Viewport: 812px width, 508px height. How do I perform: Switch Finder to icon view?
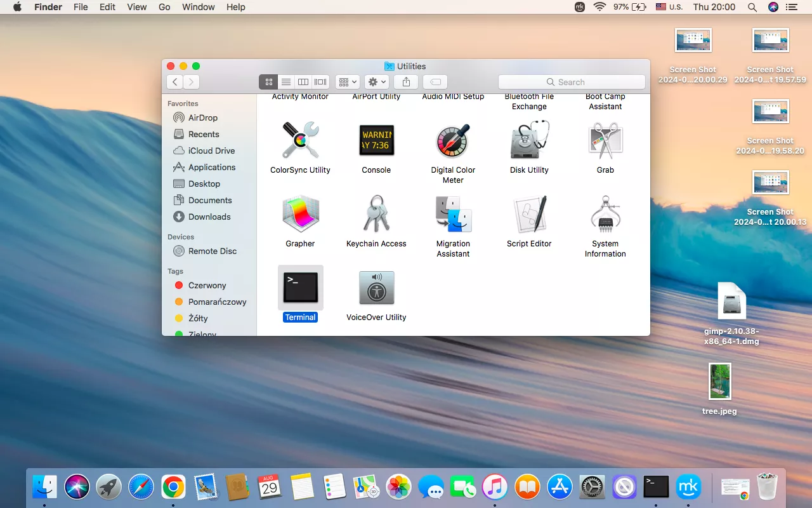pyautogui.click(x=268, y=82)
